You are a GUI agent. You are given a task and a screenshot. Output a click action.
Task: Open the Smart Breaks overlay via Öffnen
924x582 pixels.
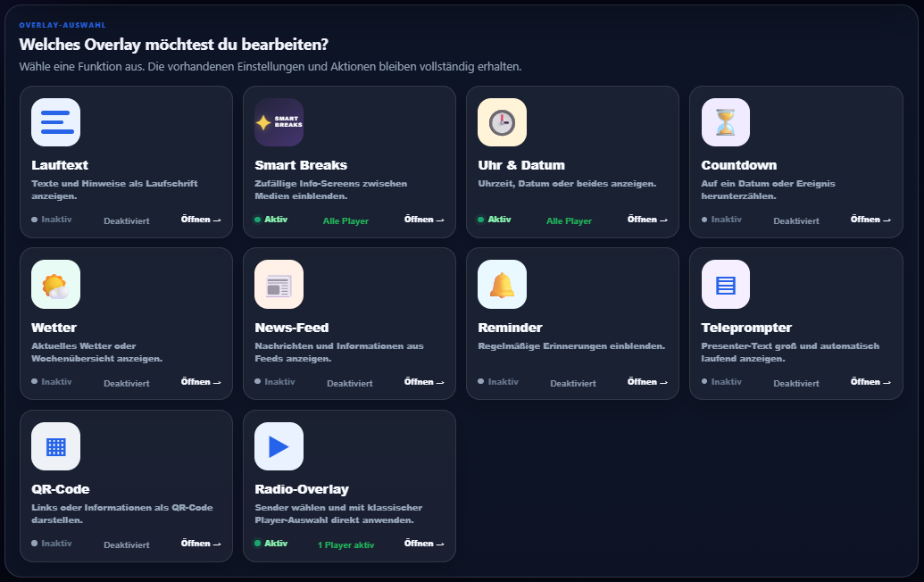tap(424, 219)
